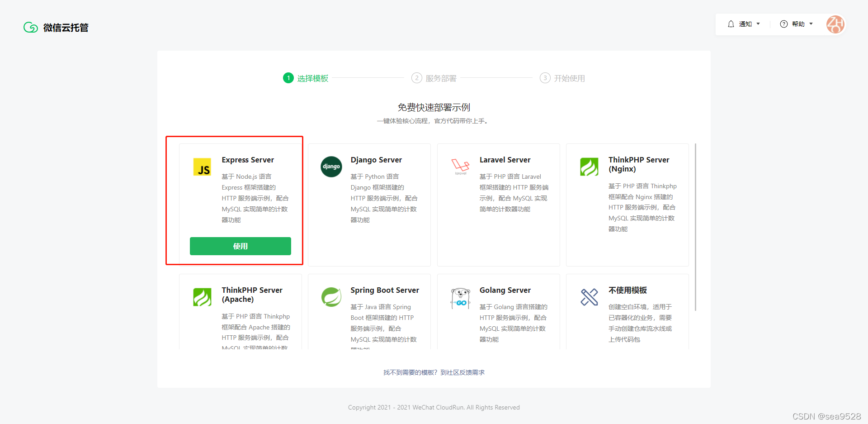Select the ThinkPHP Server (Apache) title
The image size is (868, 424).
point(252,295)
